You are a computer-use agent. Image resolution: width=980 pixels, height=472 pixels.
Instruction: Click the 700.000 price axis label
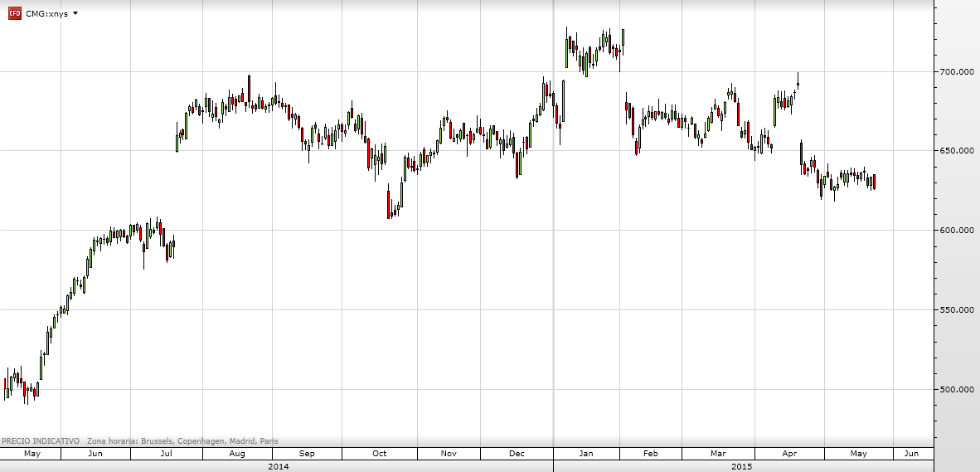956,72
